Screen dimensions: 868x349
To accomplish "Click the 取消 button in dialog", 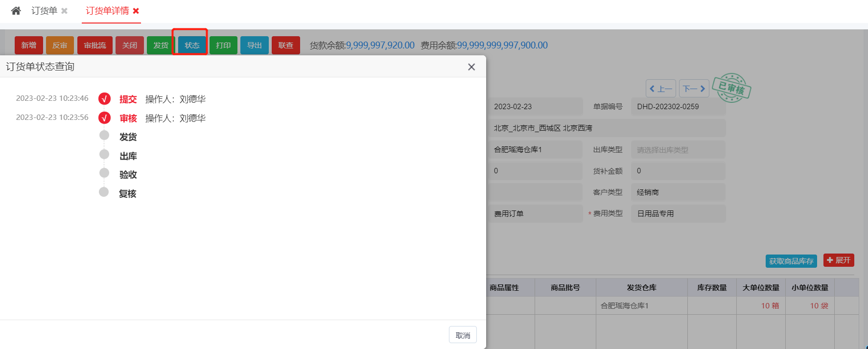I will 463,335.
